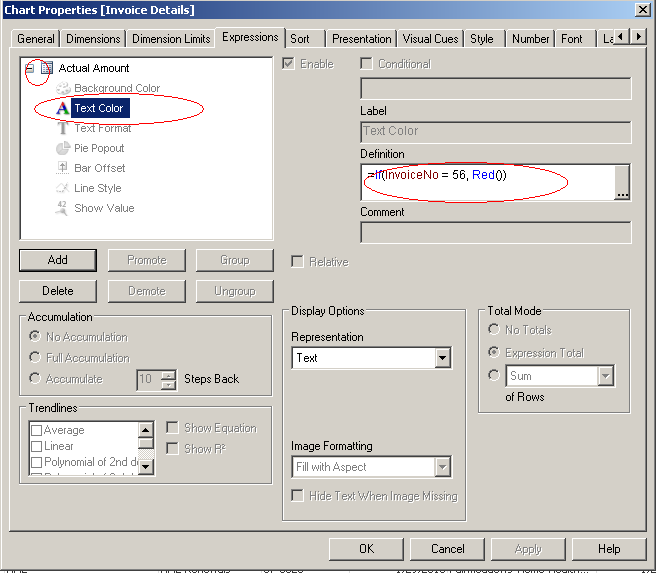
Task: Switch to the Sort tab
Action: coord(305,39)
